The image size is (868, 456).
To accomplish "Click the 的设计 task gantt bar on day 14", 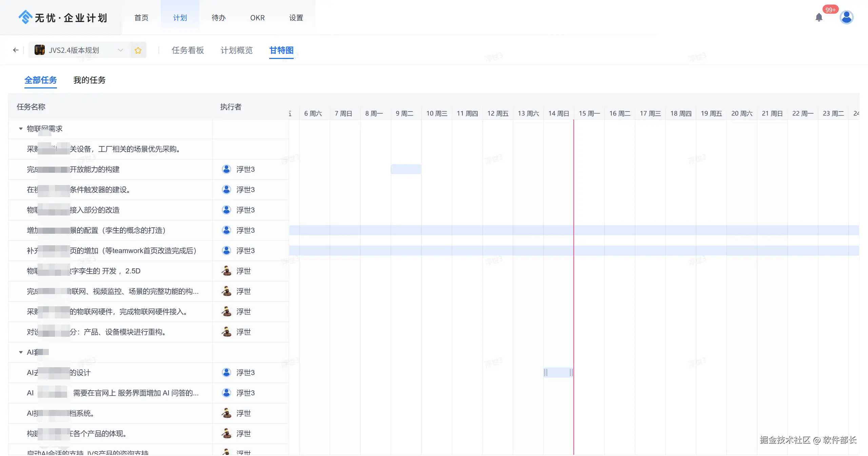I will [558, 373].
